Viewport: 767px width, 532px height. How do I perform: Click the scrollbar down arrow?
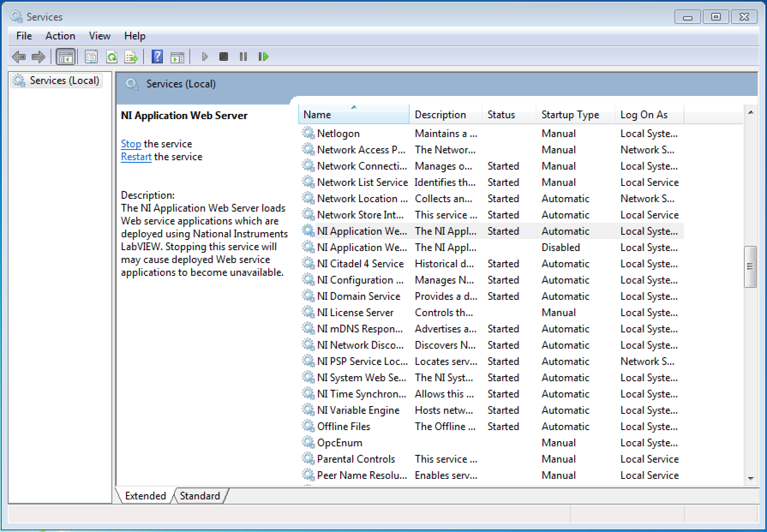[x=751, y=478]
